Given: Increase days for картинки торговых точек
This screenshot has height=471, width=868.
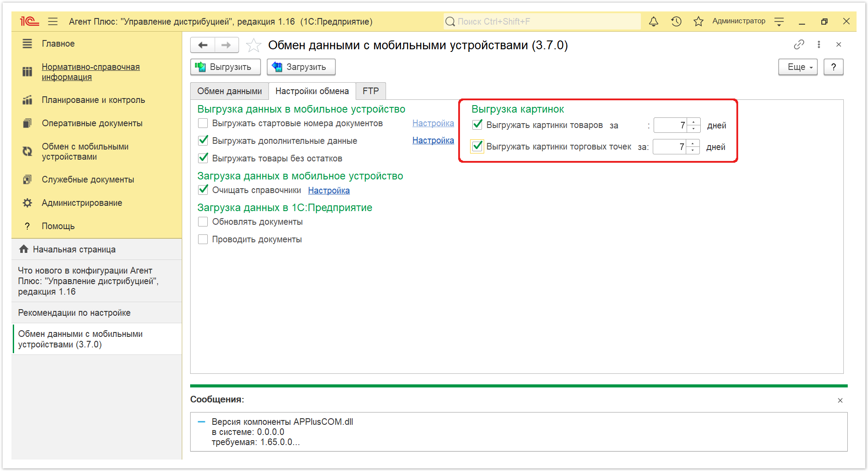Looking at the screenshot, I should click(693, 143).
